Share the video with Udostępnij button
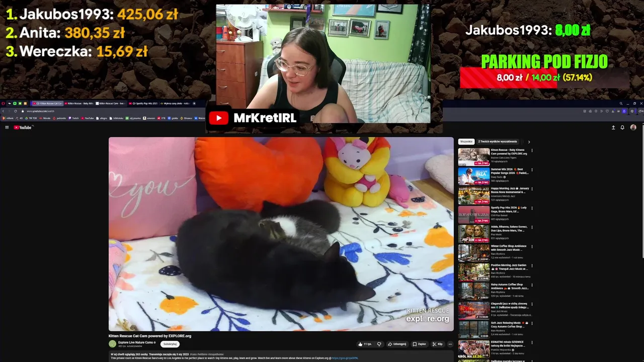The height and width of the screenshot is (362, 644). click(397, 344)
